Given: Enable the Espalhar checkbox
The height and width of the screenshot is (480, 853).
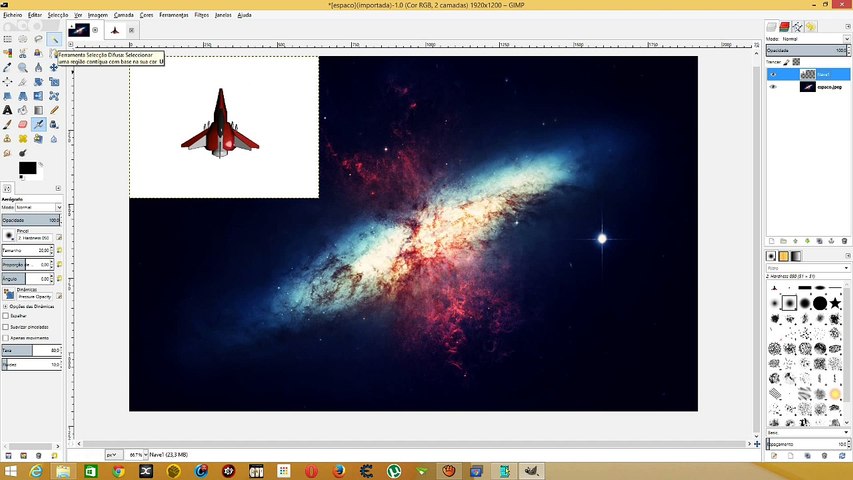Looking at the screenshot, I should [5, 316].
